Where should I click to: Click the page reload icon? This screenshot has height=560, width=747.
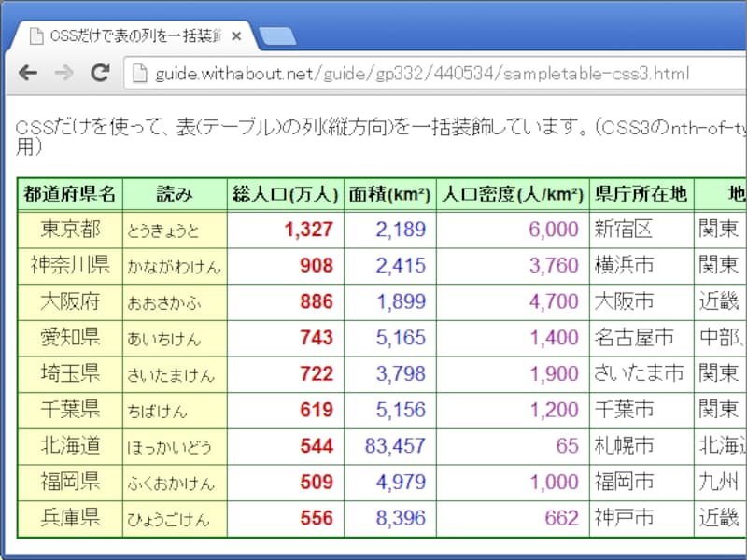coord(99,71)
